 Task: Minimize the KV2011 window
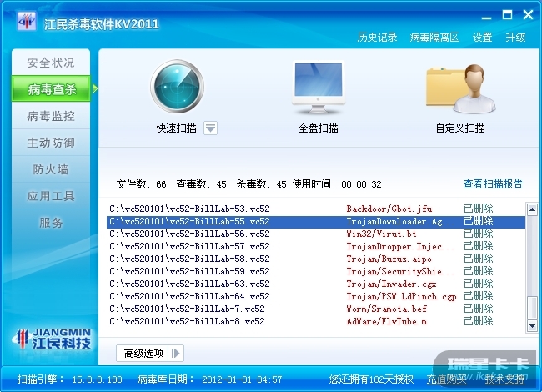pyautogui.click(x=486, y=17)
